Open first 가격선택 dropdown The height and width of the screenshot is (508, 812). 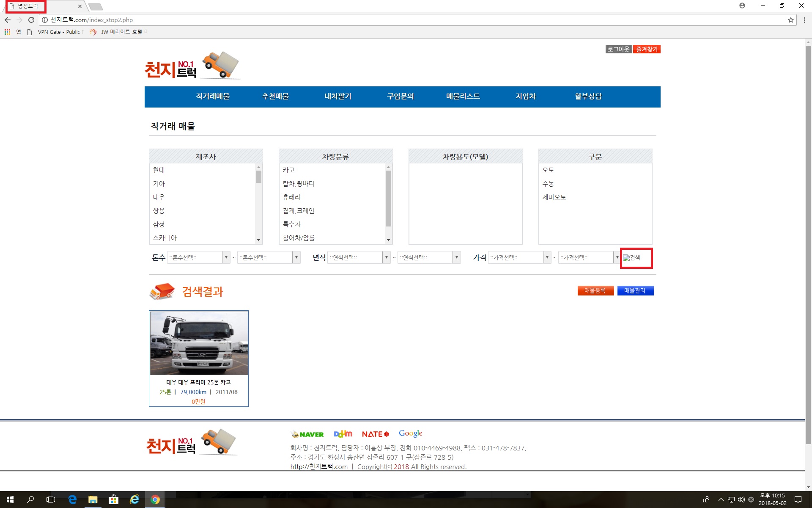point(520,257)
